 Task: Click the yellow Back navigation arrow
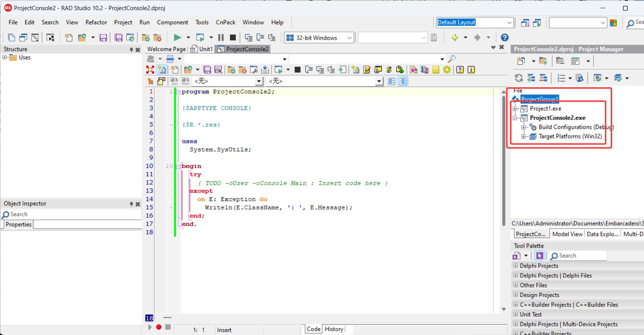click(x=454, y=37)
